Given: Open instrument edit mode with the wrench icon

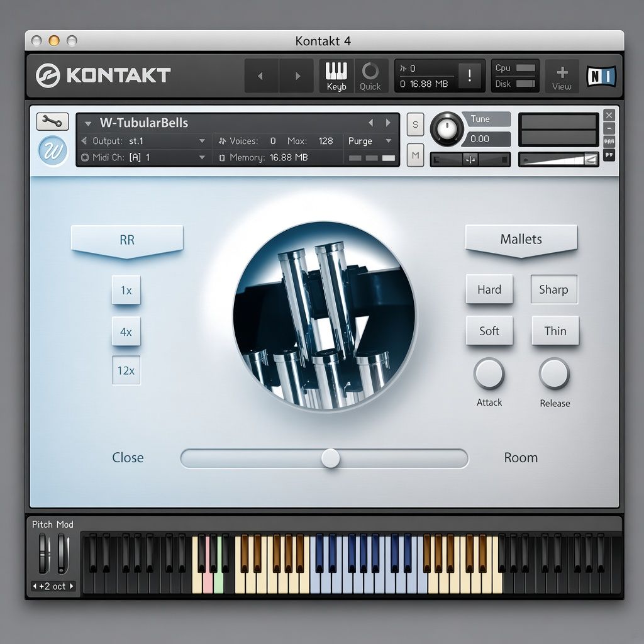Looking at the screenshot, I should pyautogui.click(x=52, y=121).
